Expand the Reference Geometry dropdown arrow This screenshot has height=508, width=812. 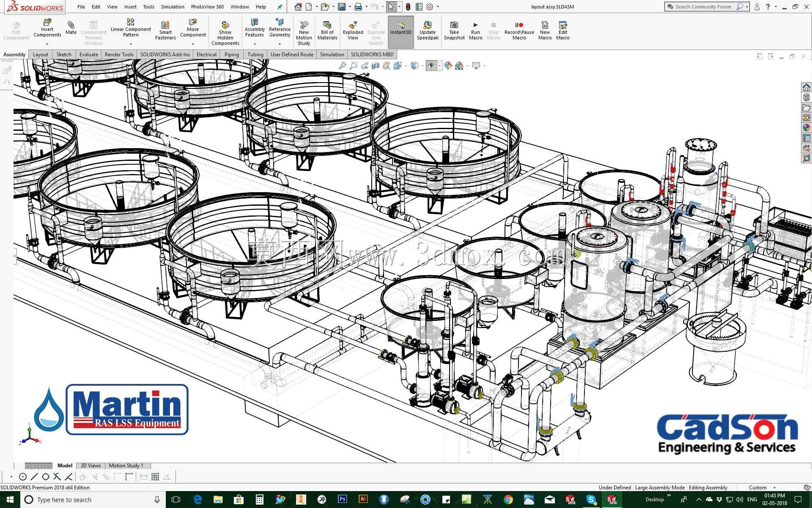(x=280, y=44)
